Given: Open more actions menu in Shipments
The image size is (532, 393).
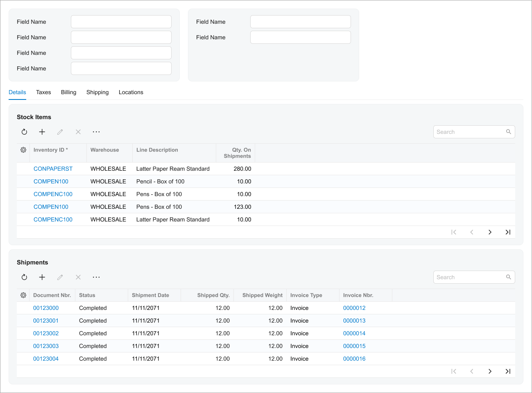Looking at the screenshot, I should pos(96,277).
